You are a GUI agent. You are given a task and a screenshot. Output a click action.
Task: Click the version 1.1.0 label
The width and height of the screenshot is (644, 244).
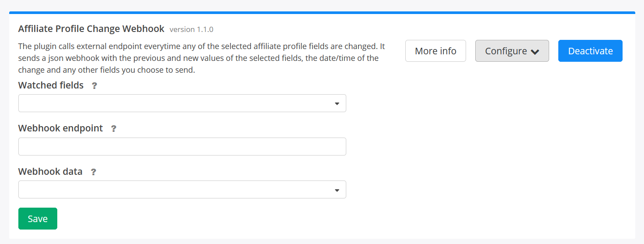(x=191, y=29)
